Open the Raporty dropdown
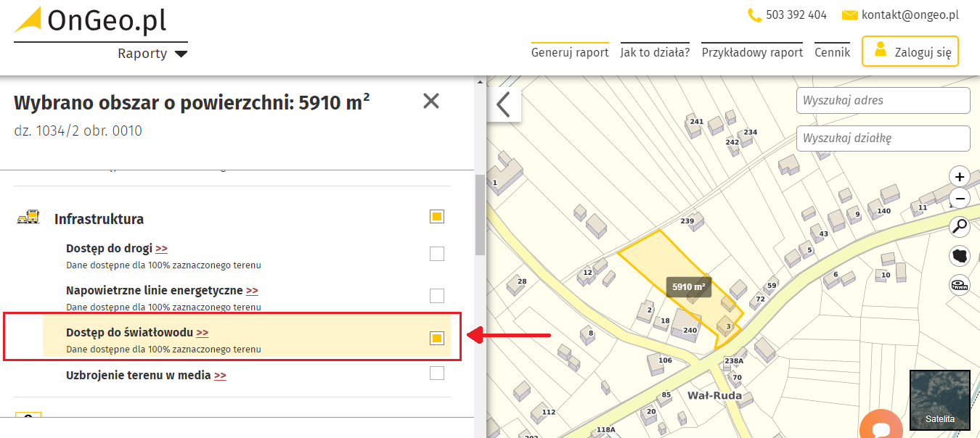Image resolution: width=980 pixels, height=438 pixels. point(152,54)
